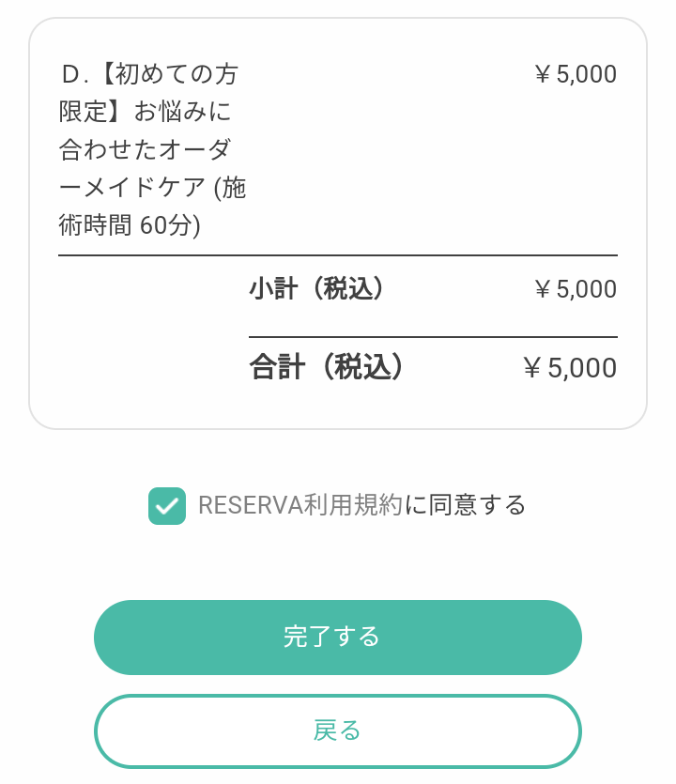
Task: Click the subtotal ¥5,000 amount
Action: coord(575,289)
